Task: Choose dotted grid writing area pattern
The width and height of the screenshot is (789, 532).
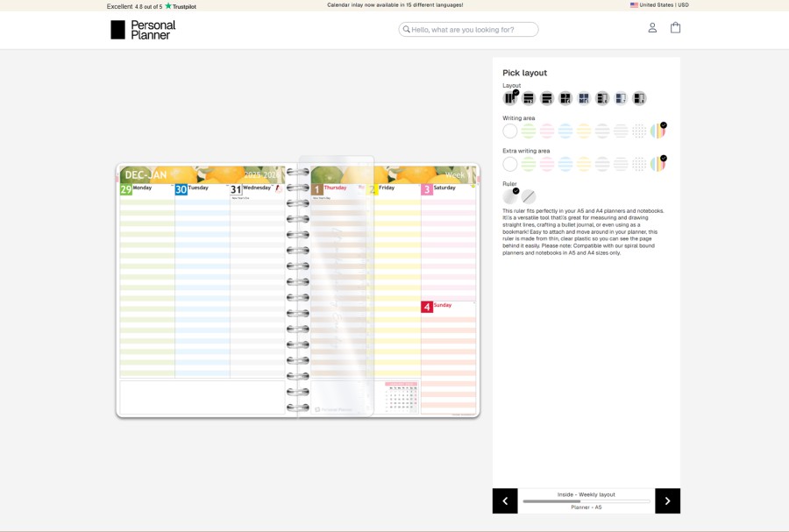Action: 639,131
